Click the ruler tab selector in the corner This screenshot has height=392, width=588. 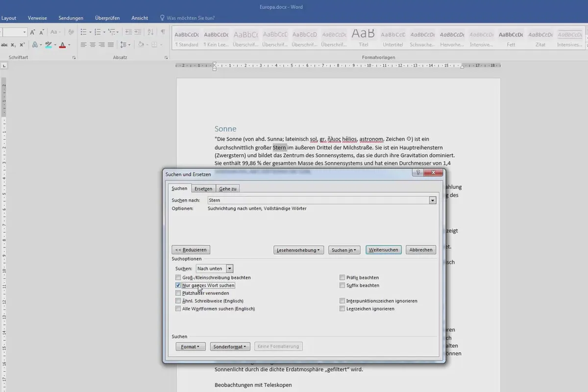tap(4, 65)
